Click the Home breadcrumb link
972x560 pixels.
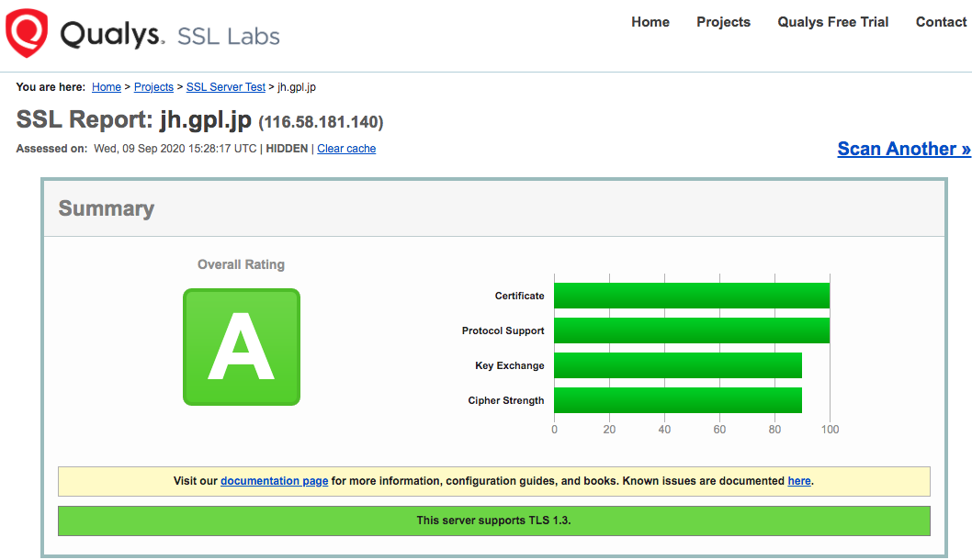click(x=107, y=87)
